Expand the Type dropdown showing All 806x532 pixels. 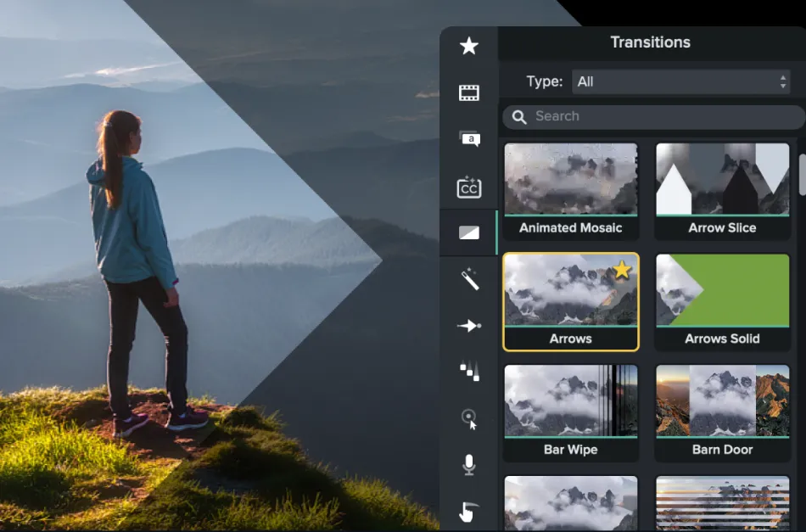(681, 81)
